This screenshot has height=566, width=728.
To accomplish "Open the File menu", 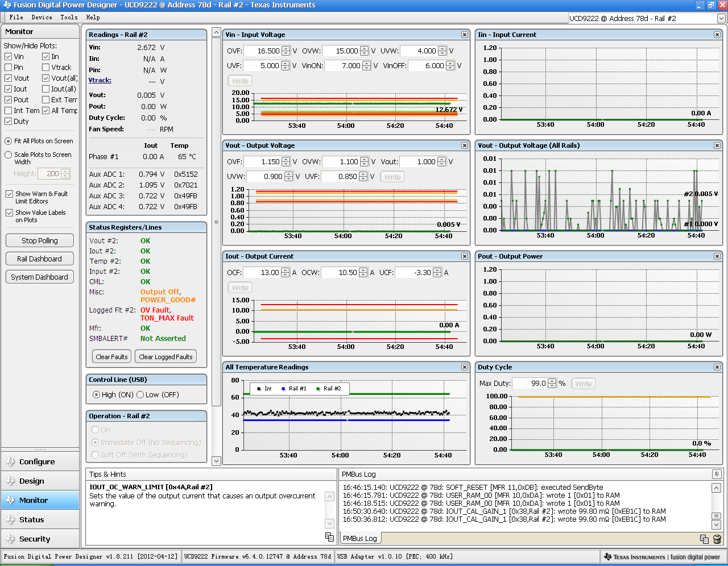I will [x=16, y=18].
